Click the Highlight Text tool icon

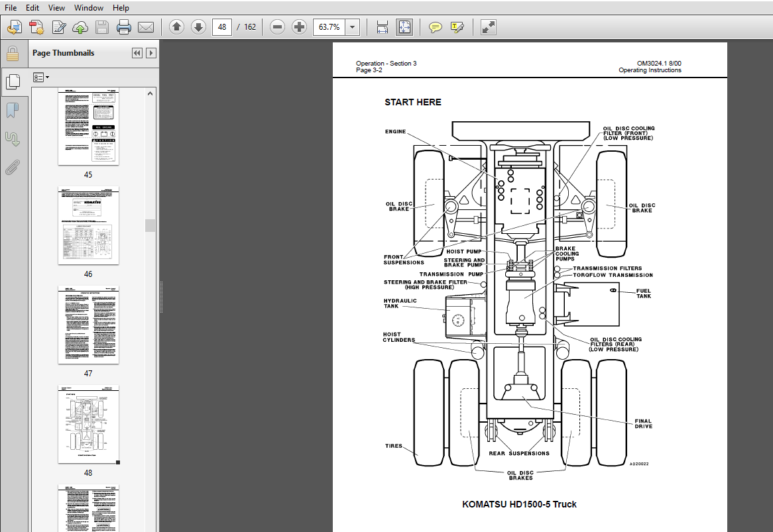tap(457, 27)
